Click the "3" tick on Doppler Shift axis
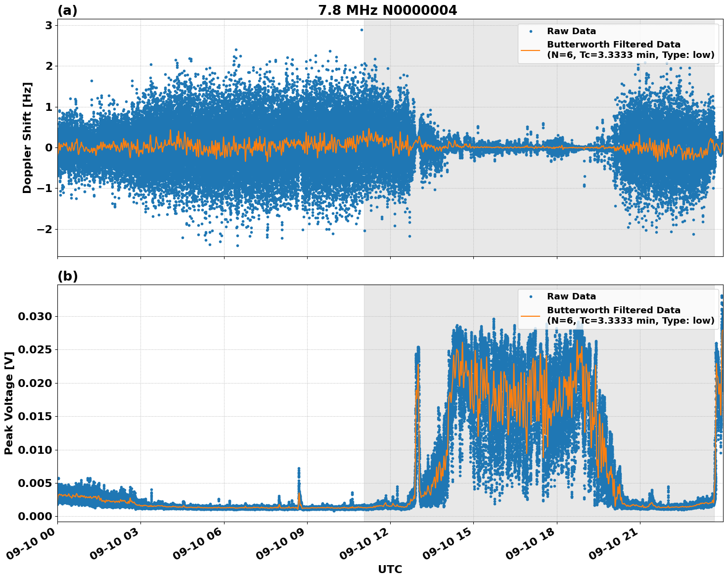This screenshot has height=580, width=728. coord(48,25)
